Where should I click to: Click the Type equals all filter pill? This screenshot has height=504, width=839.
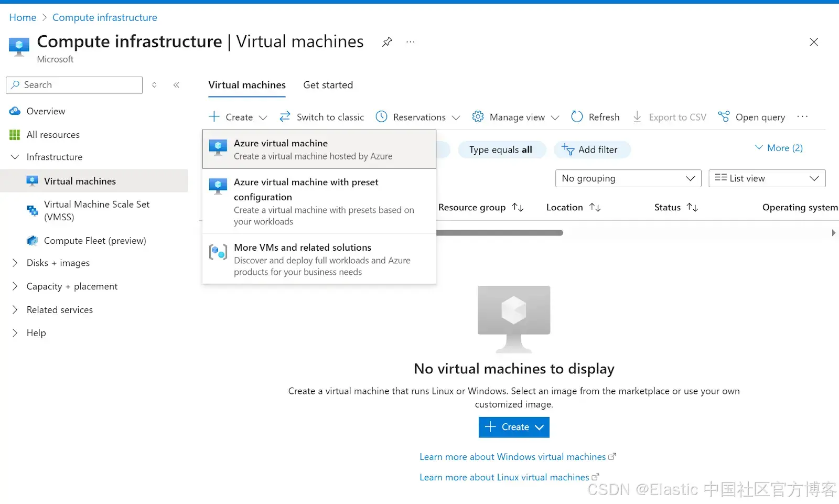(501, 150)
